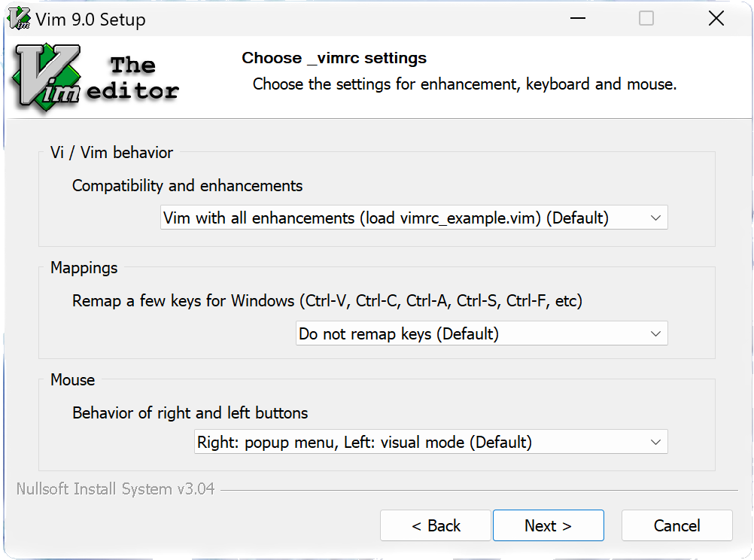Image resolution: width=754 pixels, height=560 pixels.
Task: Open the mouse button behavior dropdown
Action: click(x=430, y=442)
